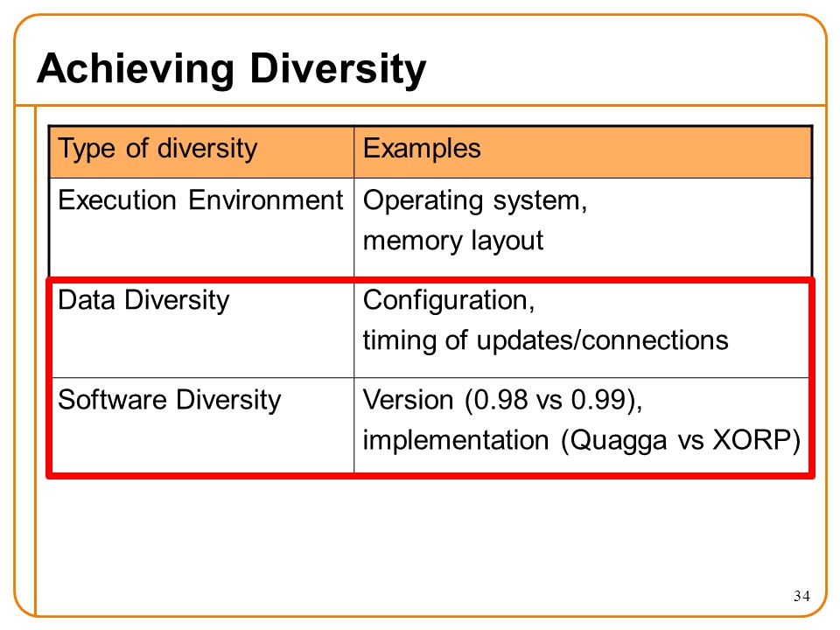840x630 pixels.
Task: Select the 'Data Diversity' cell
Action: tap(201, 328)
